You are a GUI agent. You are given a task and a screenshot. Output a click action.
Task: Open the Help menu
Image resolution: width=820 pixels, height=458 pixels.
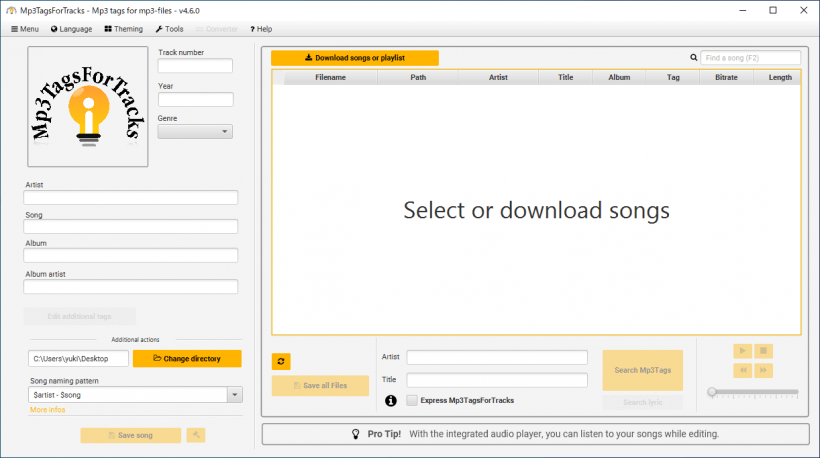(x=261, y=29)
